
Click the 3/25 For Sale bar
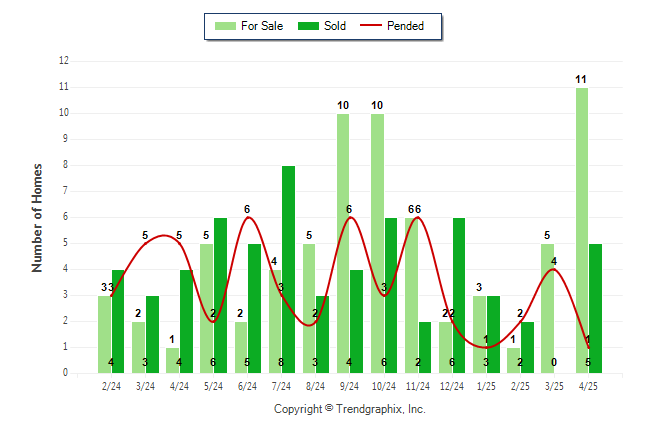548,308
